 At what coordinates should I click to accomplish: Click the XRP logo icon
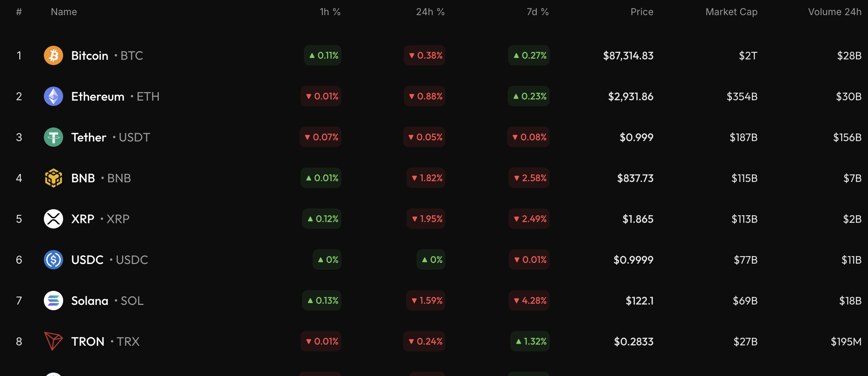pyautogui.click(x=53, y=219)
